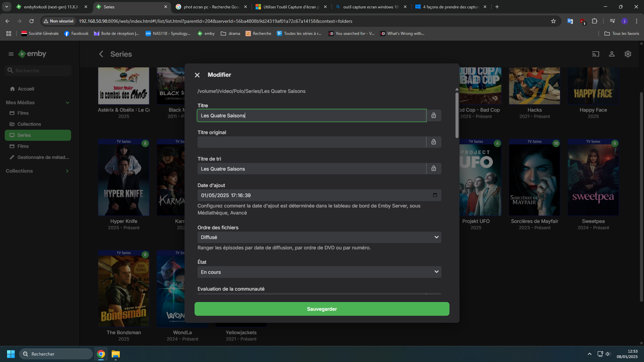
Task: Open the Cast to device icon
Action: click(595, 54)
